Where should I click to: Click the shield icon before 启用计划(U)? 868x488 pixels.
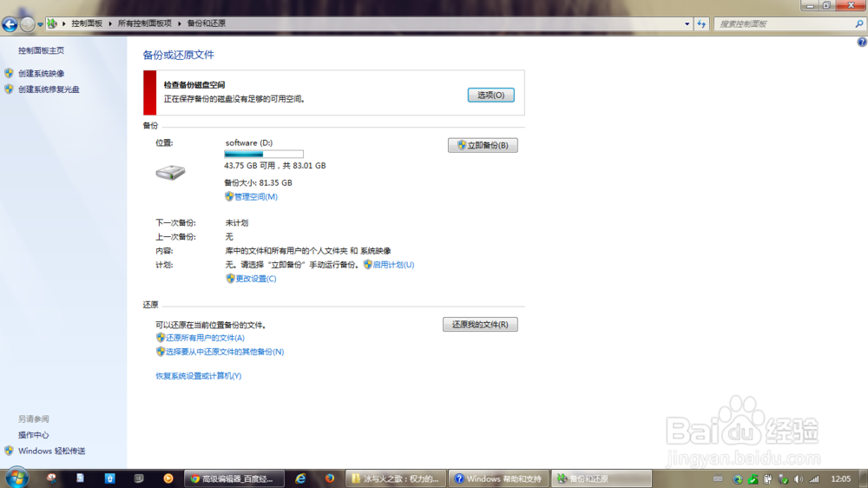[x=367, y=264]
